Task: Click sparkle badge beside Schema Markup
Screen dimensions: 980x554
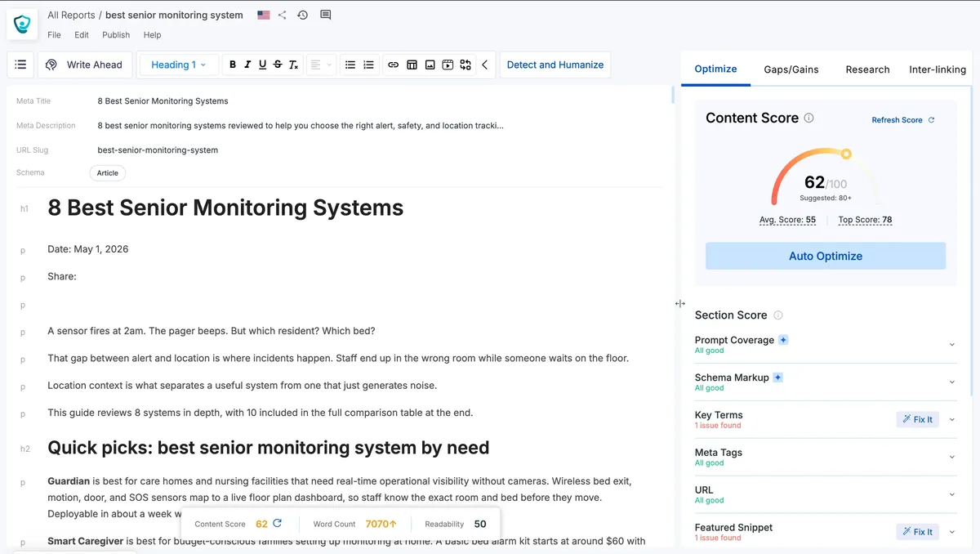Action: (x=777, y=378)
